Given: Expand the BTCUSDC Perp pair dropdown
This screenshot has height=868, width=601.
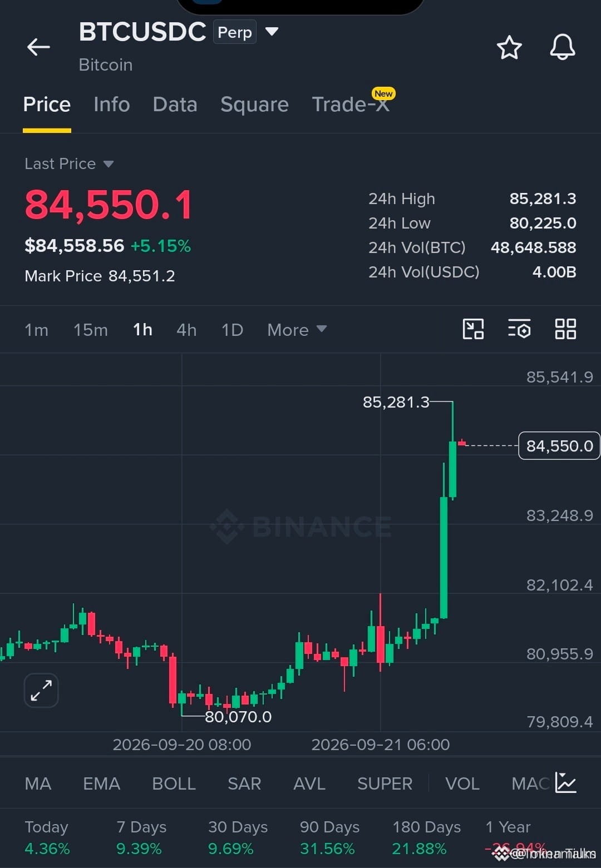Looking at the screenshot, I should 272,32.
